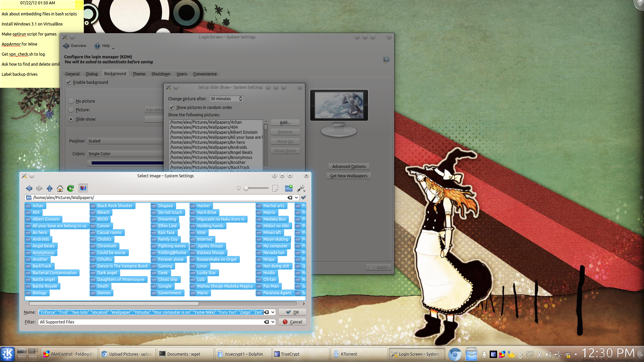
Task: Open the thermometer tray icon
Action: click(521, 355)
